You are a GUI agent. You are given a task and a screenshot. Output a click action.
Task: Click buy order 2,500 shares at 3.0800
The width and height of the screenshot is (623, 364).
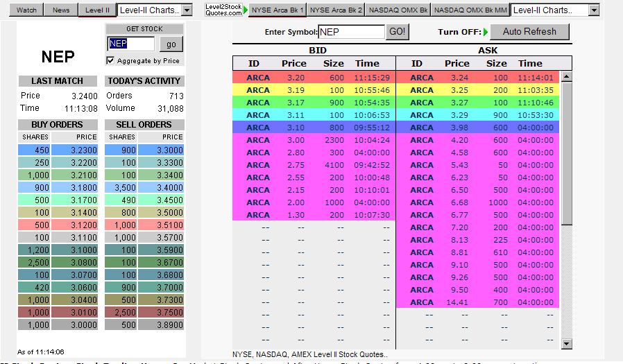(x=58, y=262)
